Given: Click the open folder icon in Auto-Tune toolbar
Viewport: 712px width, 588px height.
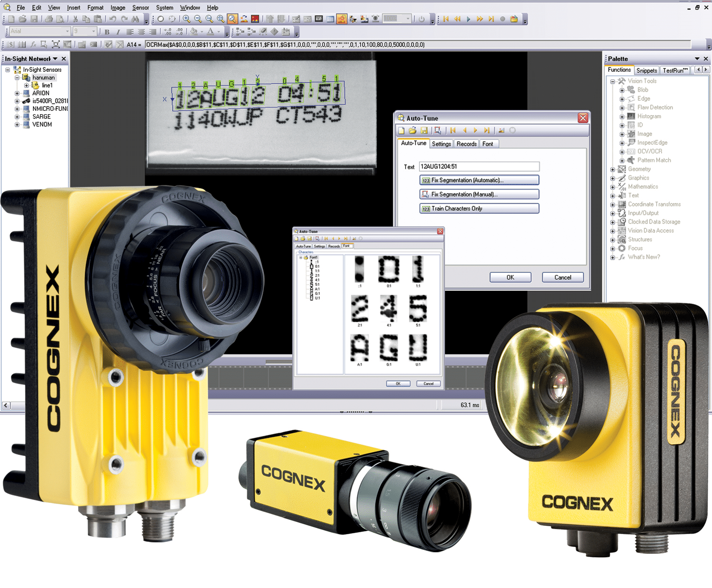Looking at the screenshot, I should click(x=413, y=130).
